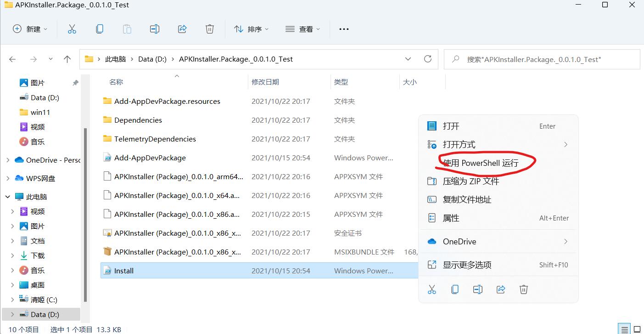Choose 使用 PowerShell 运行 menu entry
This screenshot has height=334, width=644.
(x=498, y=163)
